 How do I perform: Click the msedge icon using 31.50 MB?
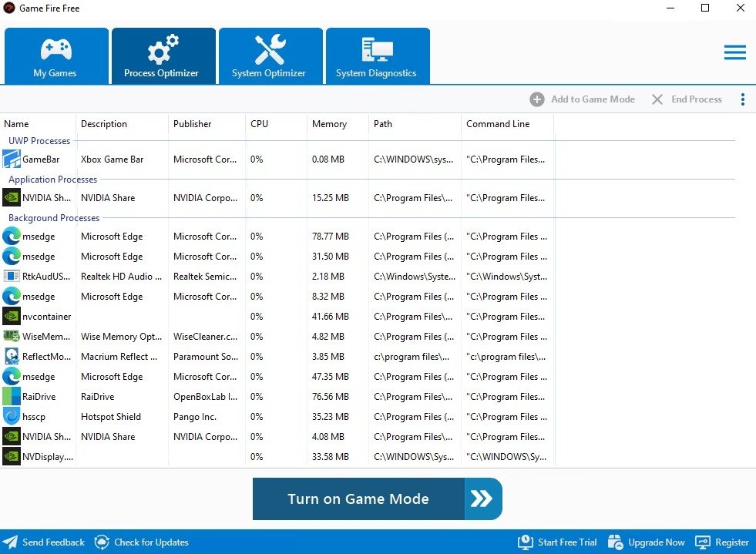(12, 256)
